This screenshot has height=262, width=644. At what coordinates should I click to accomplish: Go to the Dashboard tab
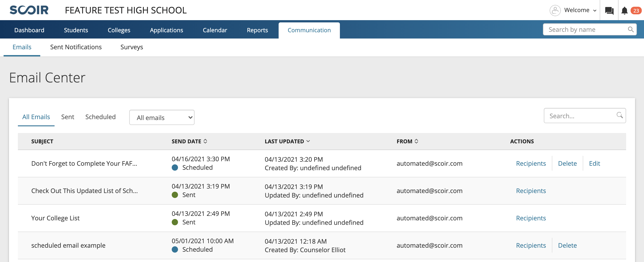pyautogui.click(x=29, y=30)
